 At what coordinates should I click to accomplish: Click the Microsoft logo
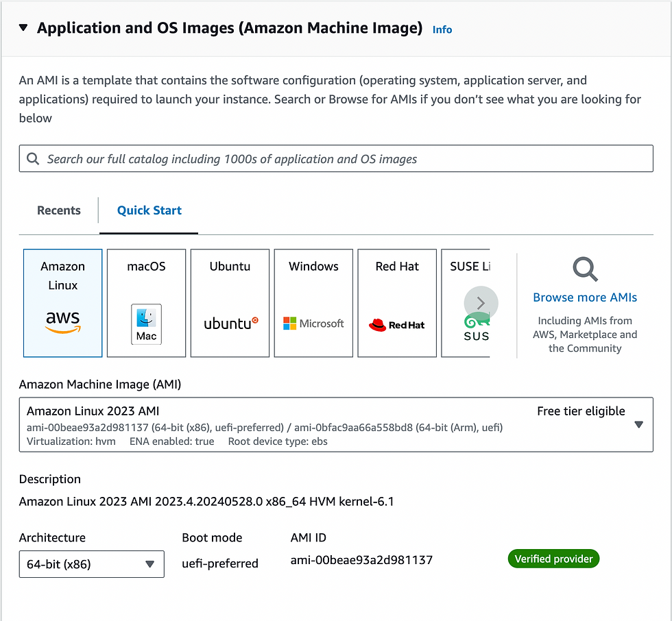(313, 324)
